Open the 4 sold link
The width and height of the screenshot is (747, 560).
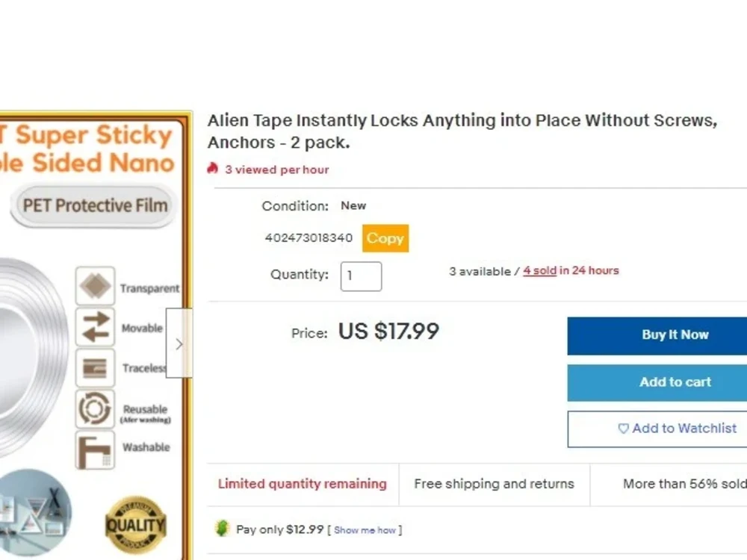(x=540, y=270)
